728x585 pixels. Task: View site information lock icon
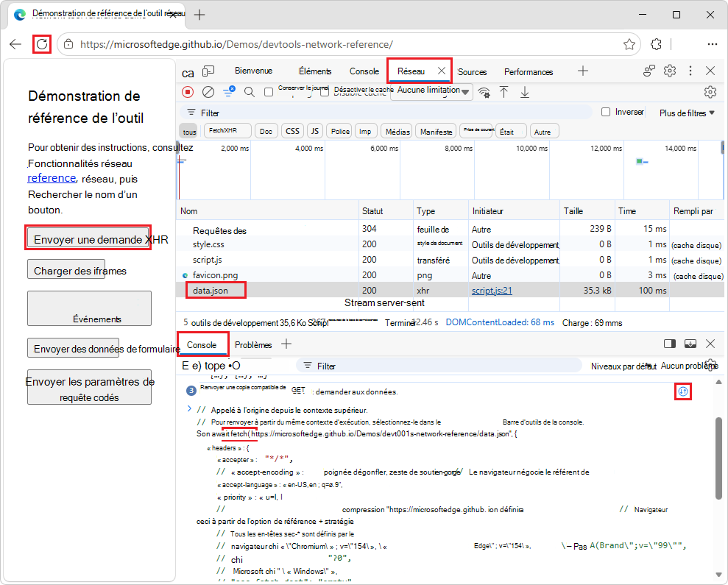click(x=68, y=44)
